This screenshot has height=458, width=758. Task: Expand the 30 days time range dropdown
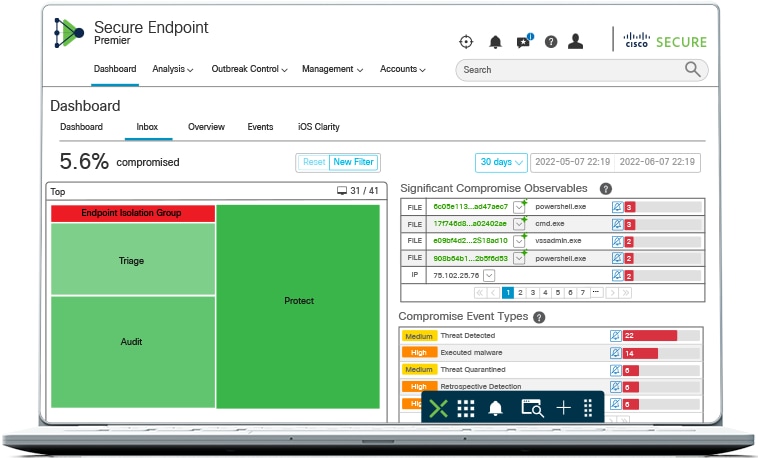(x=502, y=162)
